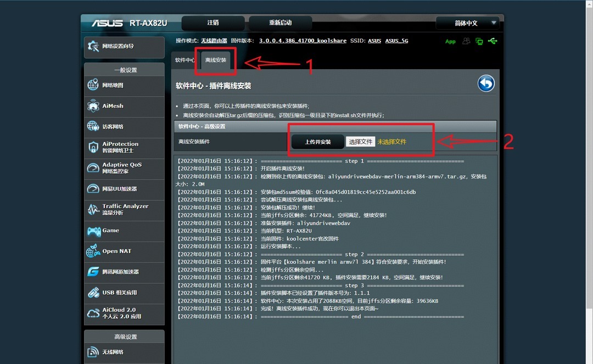Switch to the 软件中心 tab

click(x=184, y=60)
